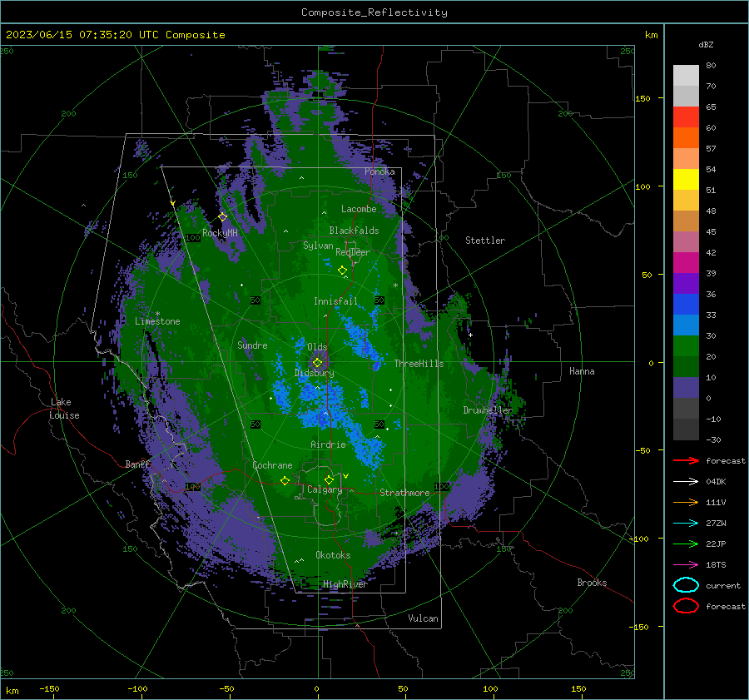Click the Drumheller label
The image size is (749, 700).
click(x=488, y=410)
